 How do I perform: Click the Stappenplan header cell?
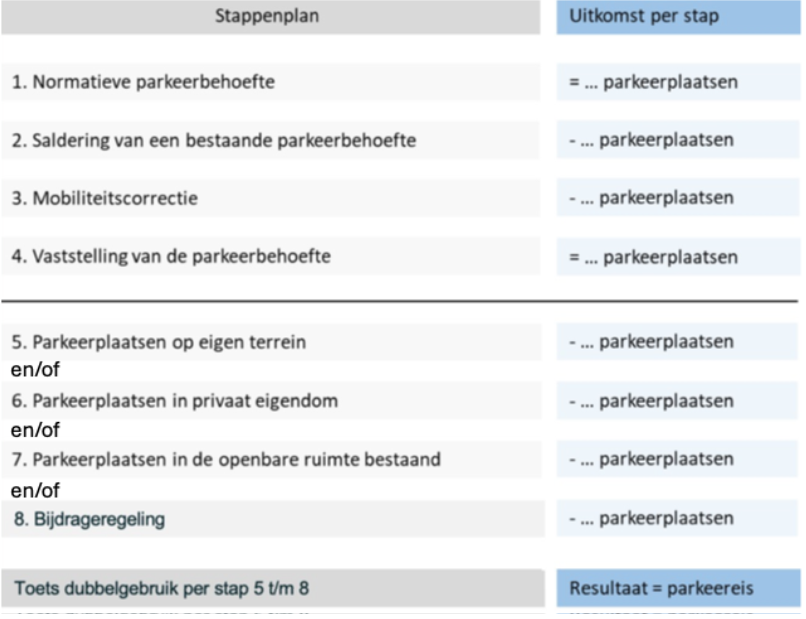click(x=271, y=17)
